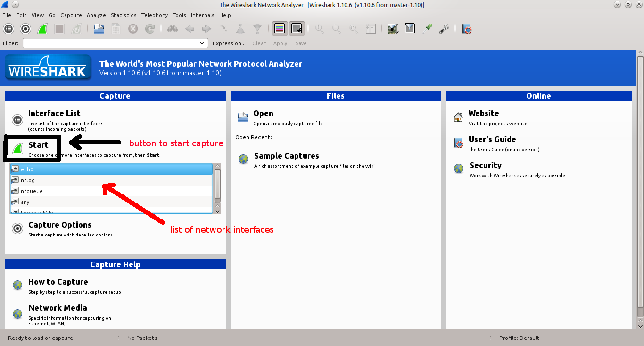Click the interface list scrollbar up arrow
This screenshot has width=644, height=346.
click(217, 166)
